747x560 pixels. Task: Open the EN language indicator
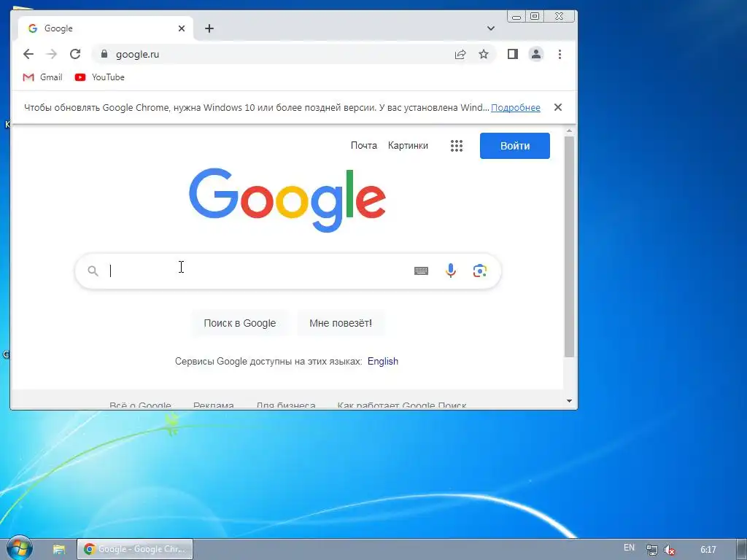pyautogui.click(x=629, y=548)
